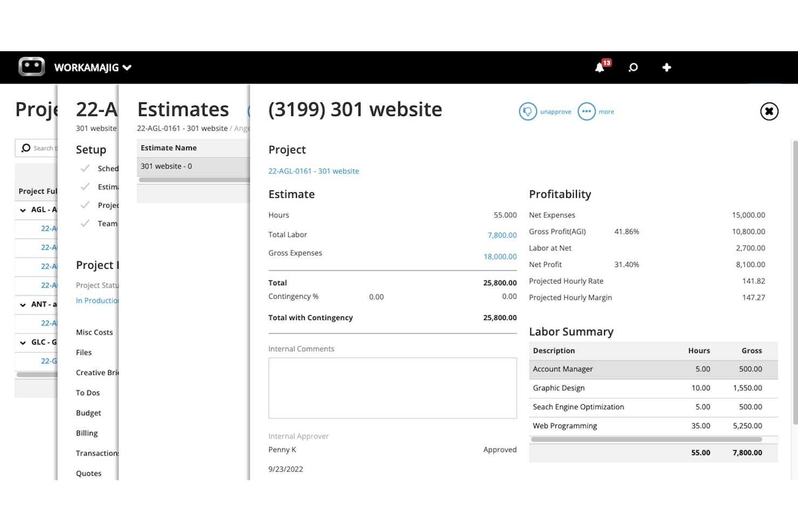Viewport: 798px width, 532px height.
Task: Click the In Production status link
Action: (x=95, y=300)
